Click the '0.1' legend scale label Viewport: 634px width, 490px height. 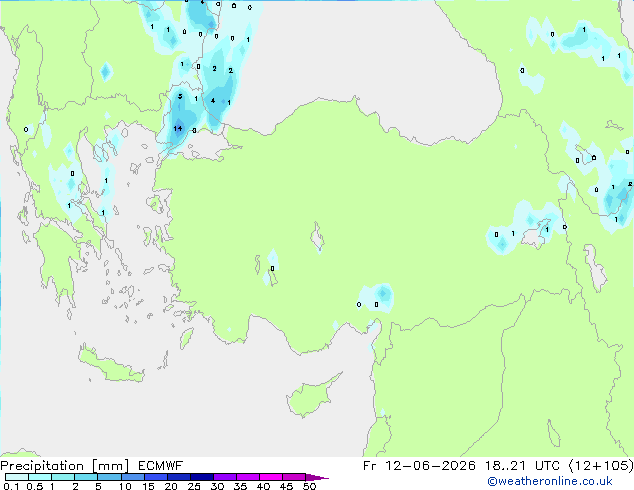(11, 486)
